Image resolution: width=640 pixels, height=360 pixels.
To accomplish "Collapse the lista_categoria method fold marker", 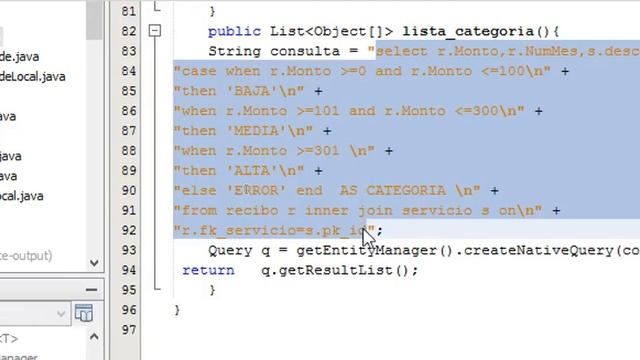I will tap(155, 31).
